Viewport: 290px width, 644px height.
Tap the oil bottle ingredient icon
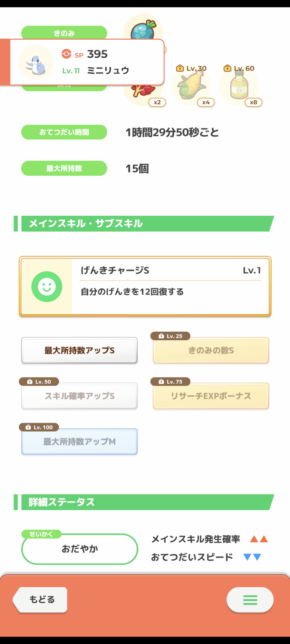point(239,86)
